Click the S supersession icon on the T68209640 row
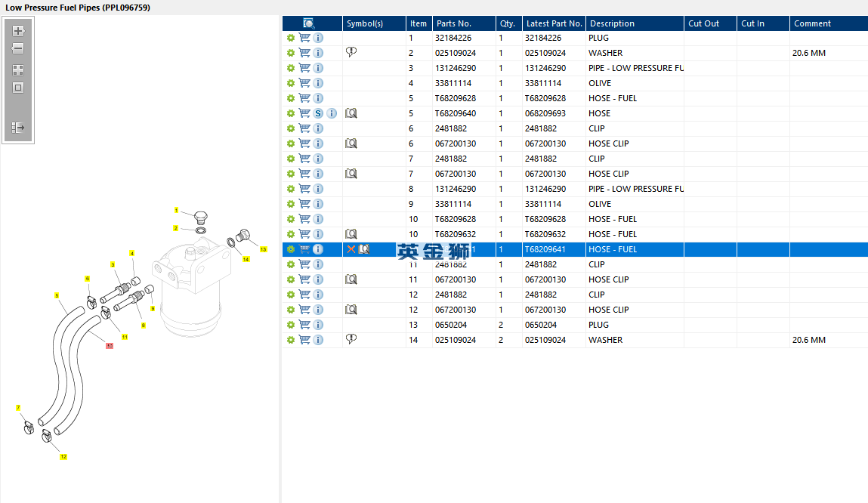 [x=318, y=113]
